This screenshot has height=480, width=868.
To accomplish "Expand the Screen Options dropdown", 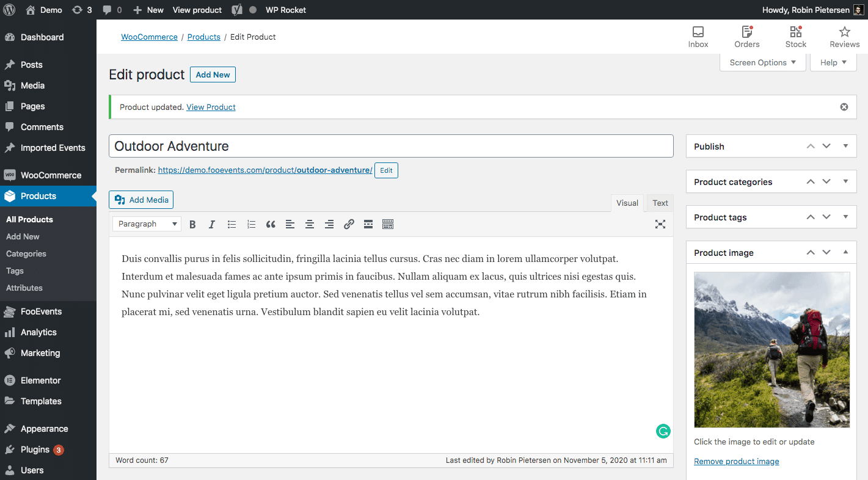I will point(762,62).
